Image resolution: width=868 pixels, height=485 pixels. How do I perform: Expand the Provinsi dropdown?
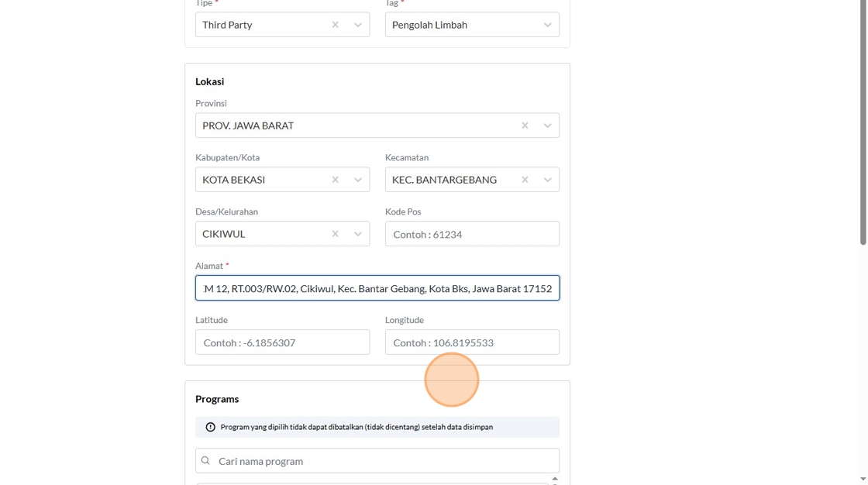(x=547, y=126)
